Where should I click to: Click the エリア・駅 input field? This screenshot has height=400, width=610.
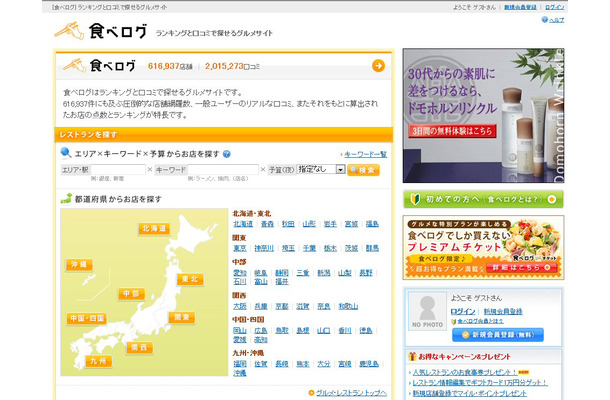coord(118,170)
